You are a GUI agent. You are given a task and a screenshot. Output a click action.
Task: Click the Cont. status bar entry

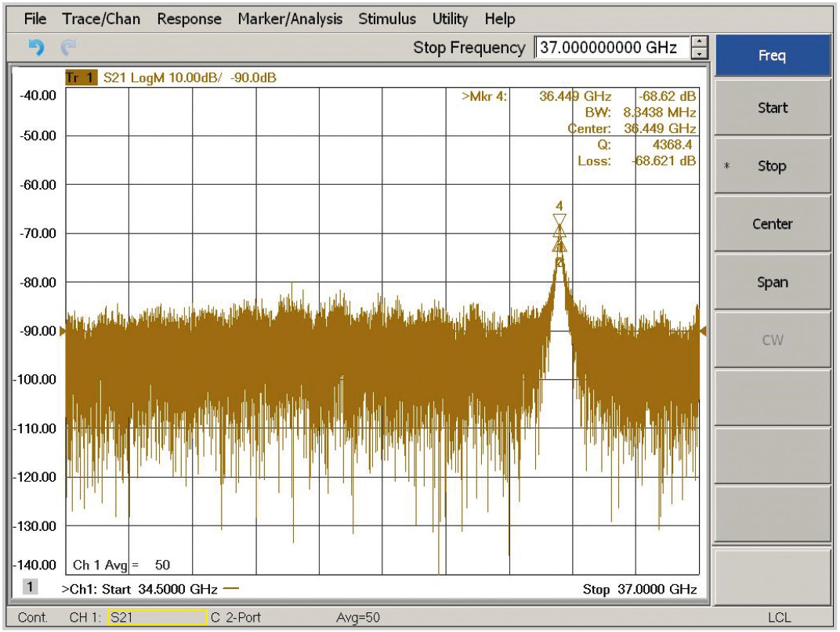point(33,618)
